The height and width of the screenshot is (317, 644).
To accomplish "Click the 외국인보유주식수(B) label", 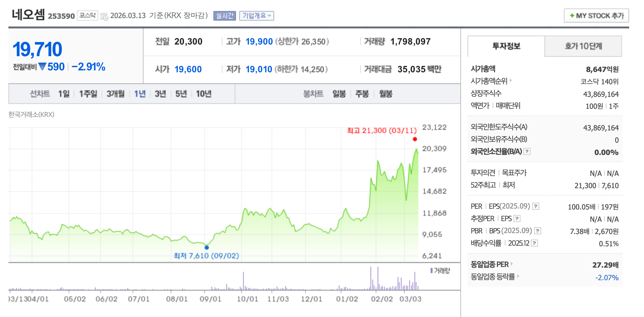I will point(499,139).
